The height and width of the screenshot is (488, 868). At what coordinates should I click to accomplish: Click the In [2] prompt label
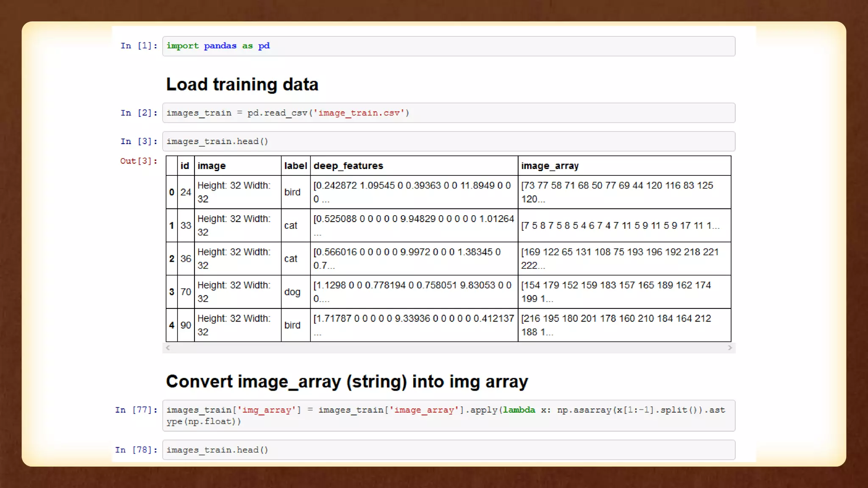[139, 113]
